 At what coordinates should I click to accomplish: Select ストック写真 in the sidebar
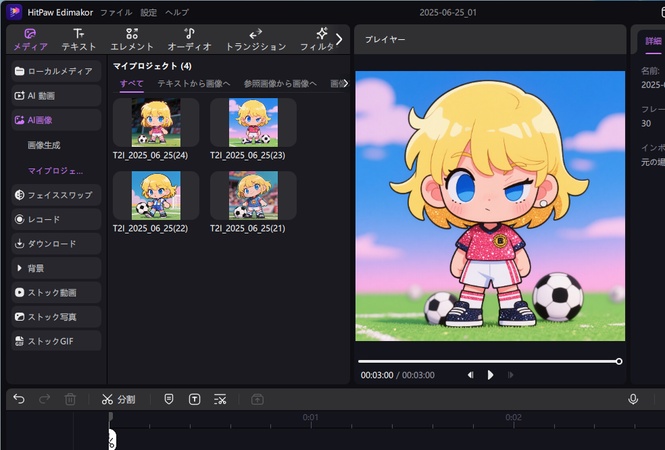(56, 317)
